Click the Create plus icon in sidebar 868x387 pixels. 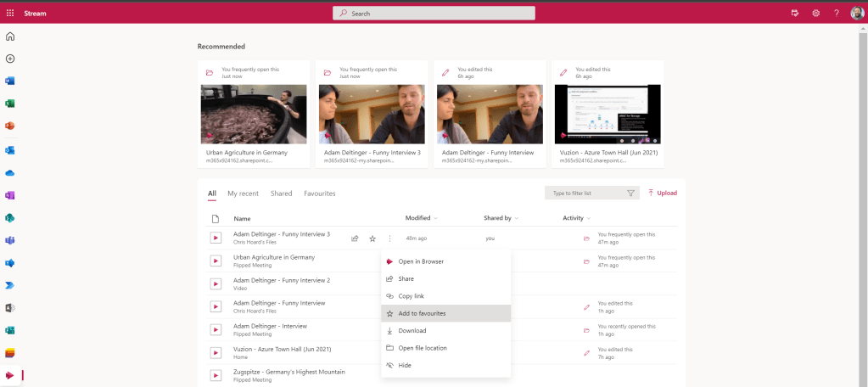tap(10, 59)
